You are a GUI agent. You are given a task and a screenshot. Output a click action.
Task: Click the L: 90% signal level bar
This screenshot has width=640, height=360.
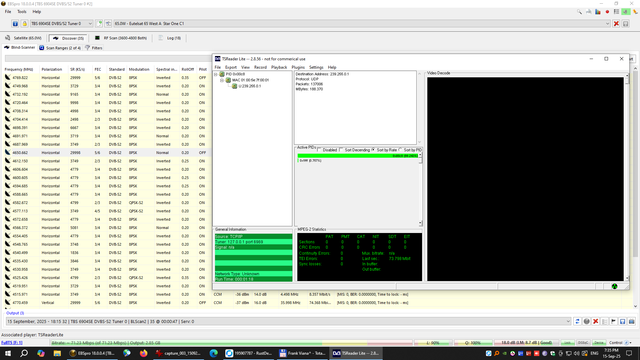click(432, 343)
